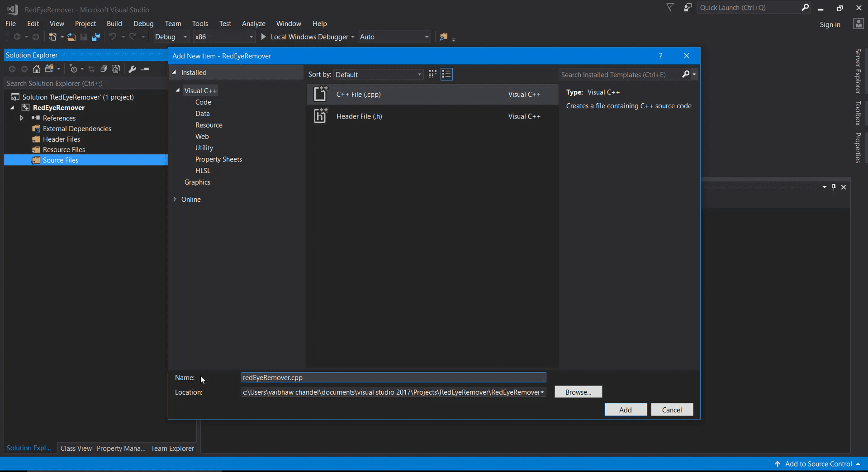
Task: Click the Show All Files icon
Action: coord(116,69)
